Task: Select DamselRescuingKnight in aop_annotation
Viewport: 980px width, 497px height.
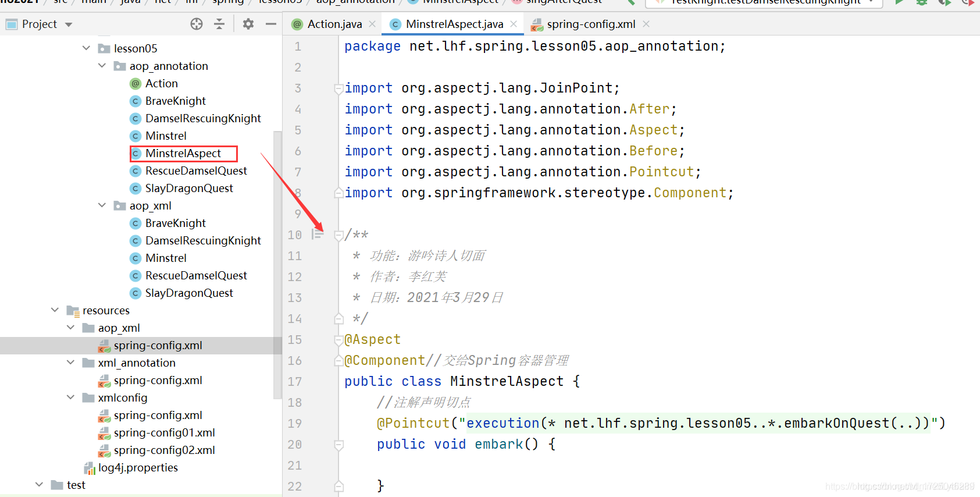Action: pos(203,118)
